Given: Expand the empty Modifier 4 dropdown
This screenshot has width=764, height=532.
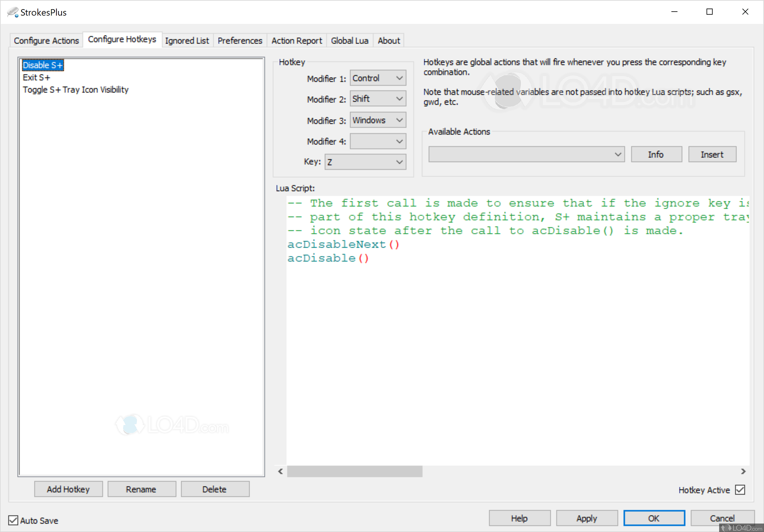Looking at the screenshot, I should [x=378, y=141].
